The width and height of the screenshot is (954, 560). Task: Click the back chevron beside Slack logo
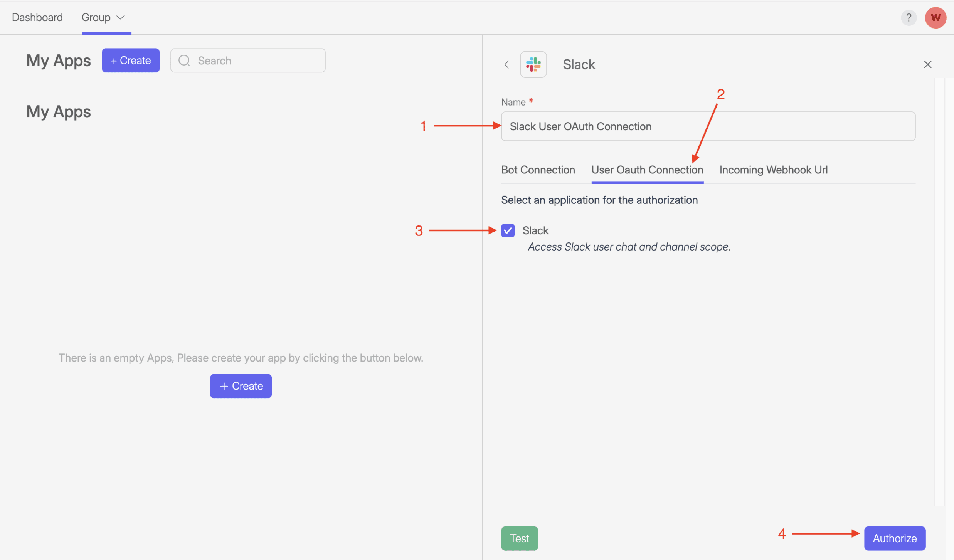pos(507,64)
